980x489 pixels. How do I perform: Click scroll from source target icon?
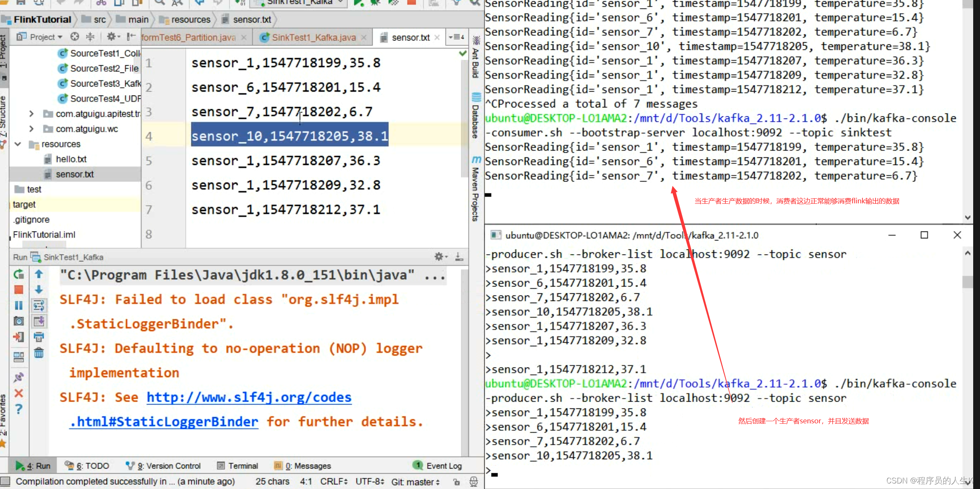click(x=75, y=37)
